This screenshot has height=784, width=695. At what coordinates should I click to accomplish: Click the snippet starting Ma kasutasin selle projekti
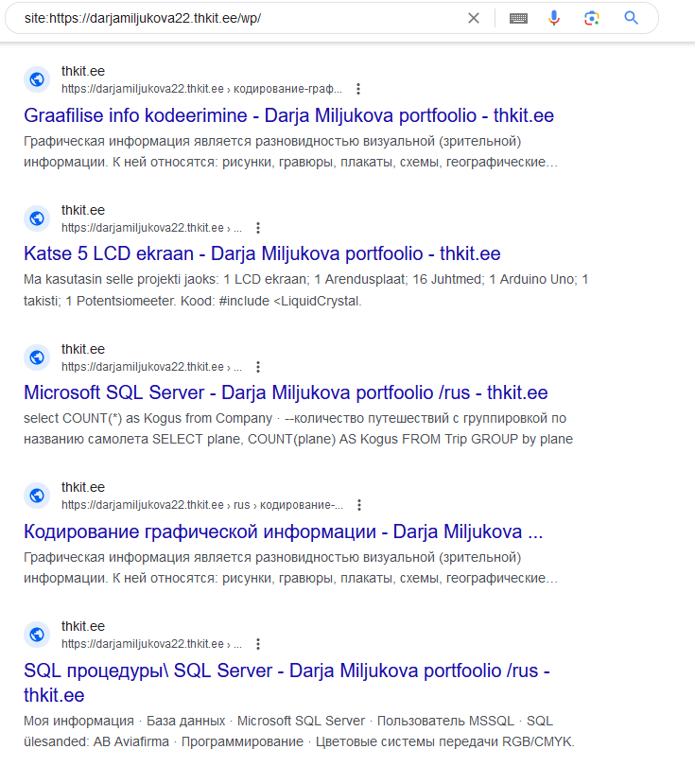pyautogui.click(x=305, y=290)
